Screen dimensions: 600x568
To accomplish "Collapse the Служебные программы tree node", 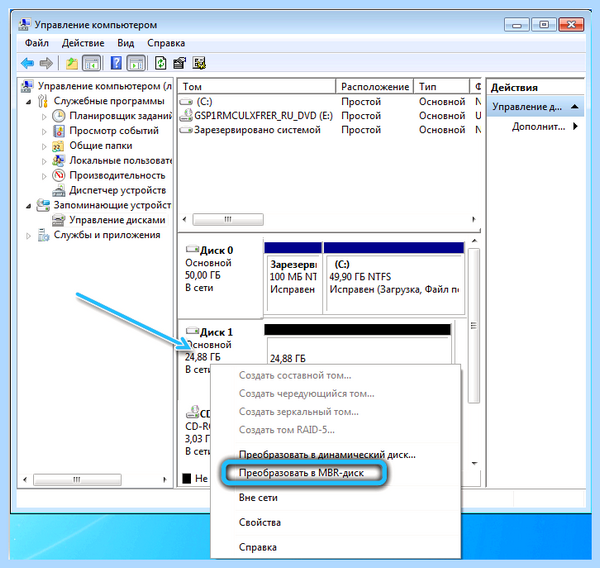I will tap(29, 102).
